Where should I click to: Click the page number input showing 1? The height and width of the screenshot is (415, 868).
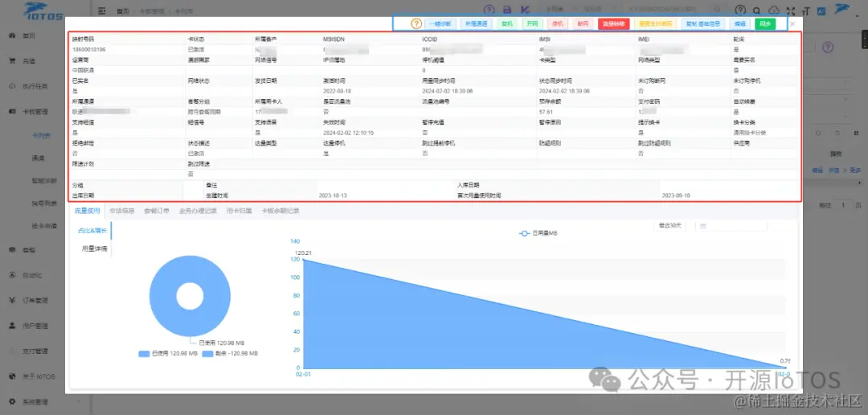click(843, 206)
